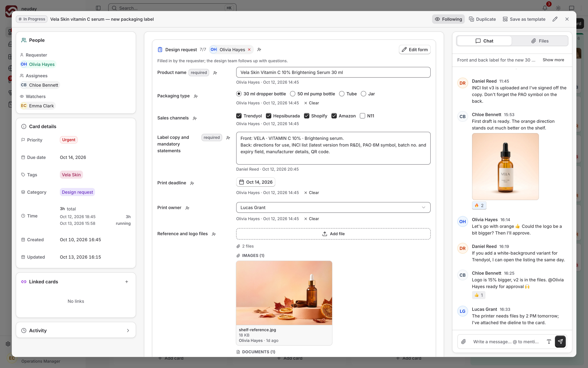The image size is (588, 368).
Task: Add a linked card with plus icon
Action: click(x=127, y=282)
